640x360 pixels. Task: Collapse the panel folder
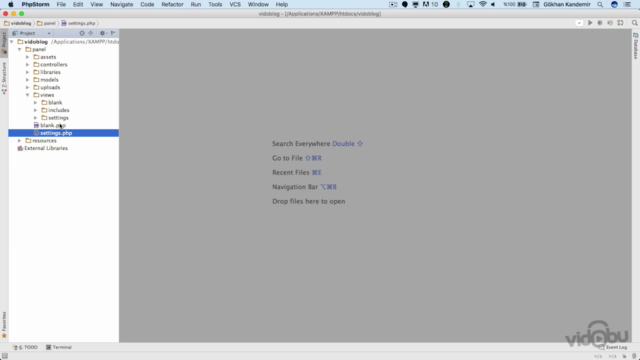coord(20,49)
